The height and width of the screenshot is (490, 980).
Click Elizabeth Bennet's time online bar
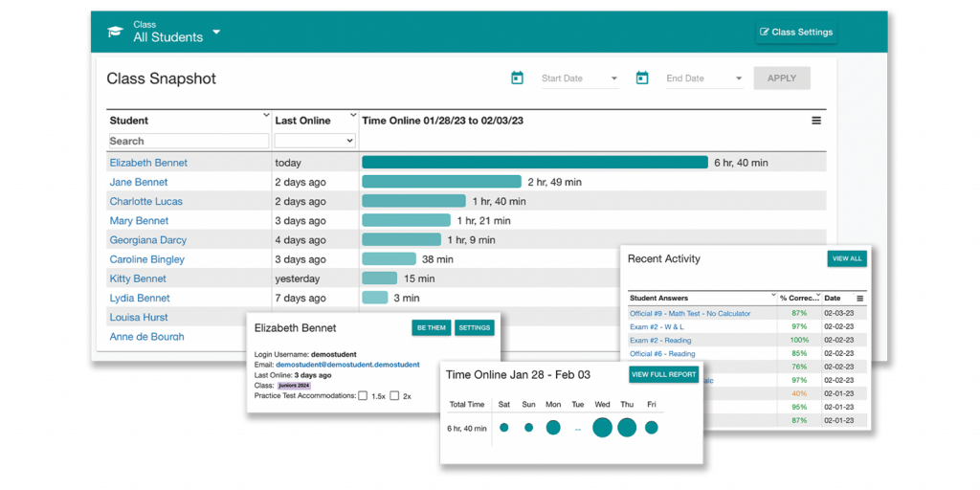click(x=535, y=163)
